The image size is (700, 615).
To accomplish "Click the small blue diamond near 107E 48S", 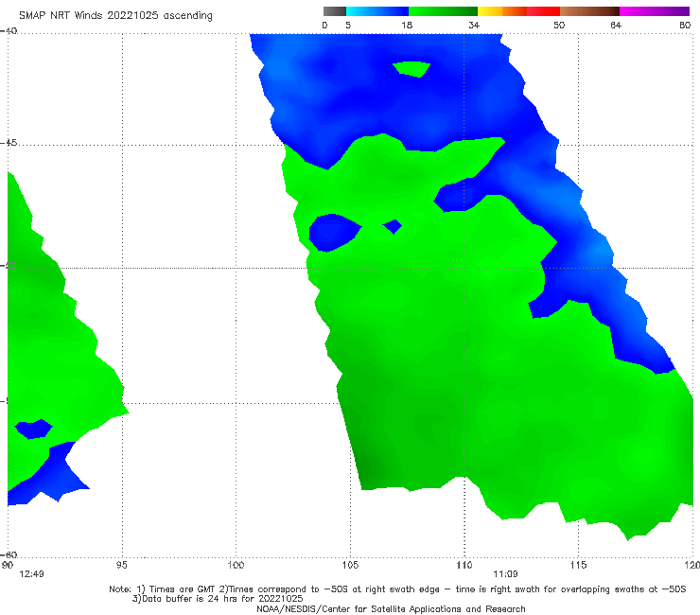I will point(393,226).
